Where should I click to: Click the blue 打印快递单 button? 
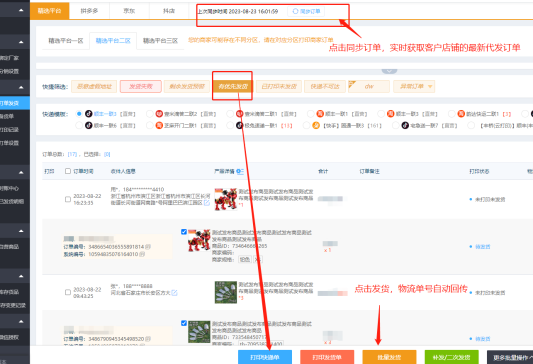pos(265,357)
